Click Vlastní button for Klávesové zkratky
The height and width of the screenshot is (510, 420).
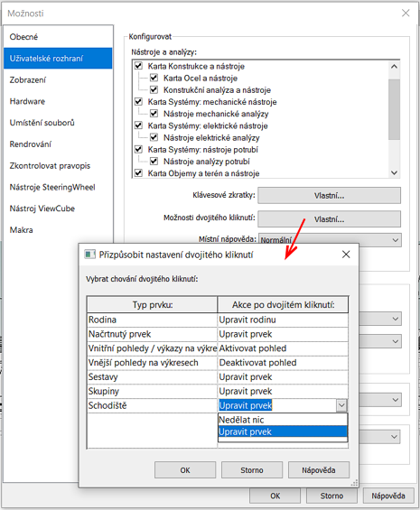click(x=329, y=196)
